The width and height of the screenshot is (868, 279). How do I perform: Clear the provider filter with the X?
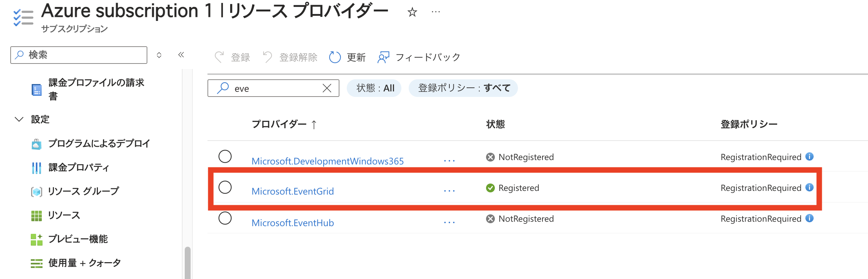327,88
